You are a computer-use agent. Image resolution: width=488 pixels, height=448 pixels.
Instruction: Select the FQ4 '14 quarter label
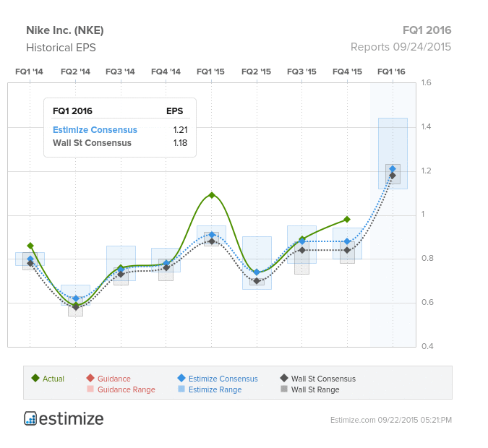pyautogui.click(x=166, y=72)
